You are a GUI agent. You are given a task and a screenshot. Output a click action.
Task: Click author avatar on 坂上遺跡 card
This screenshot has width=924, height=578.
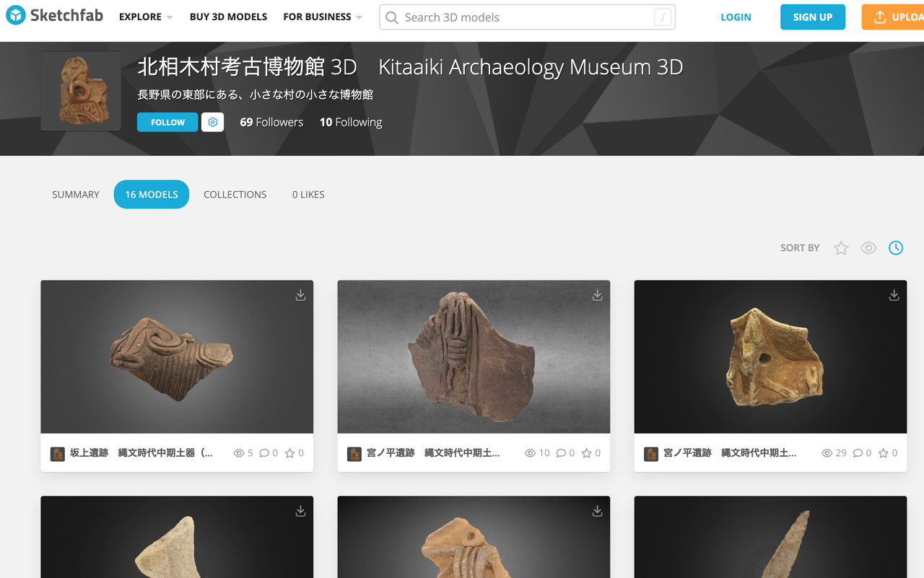[x=58, y=454]
